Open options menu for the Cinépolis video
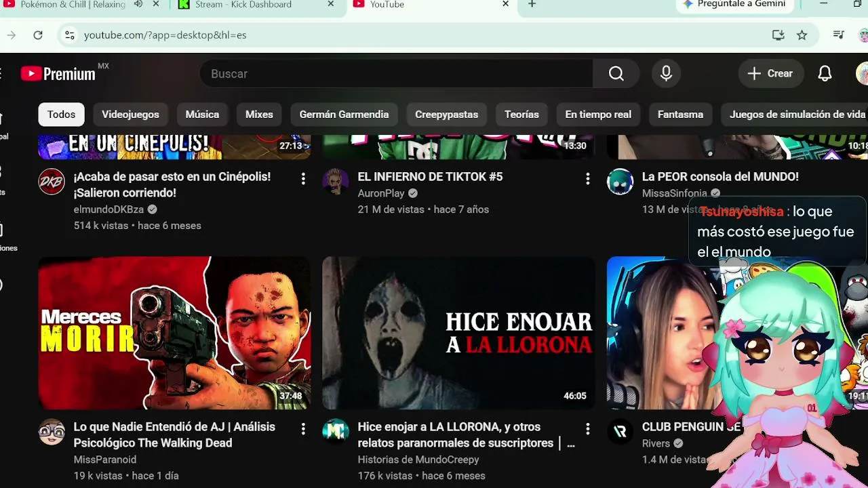 tap(303, 179)
